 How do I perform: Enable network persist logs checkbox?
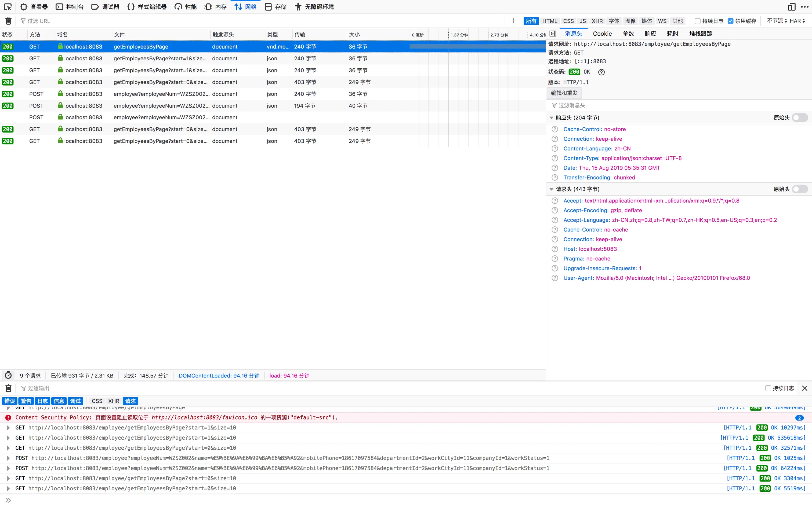[x=698, y=21]
